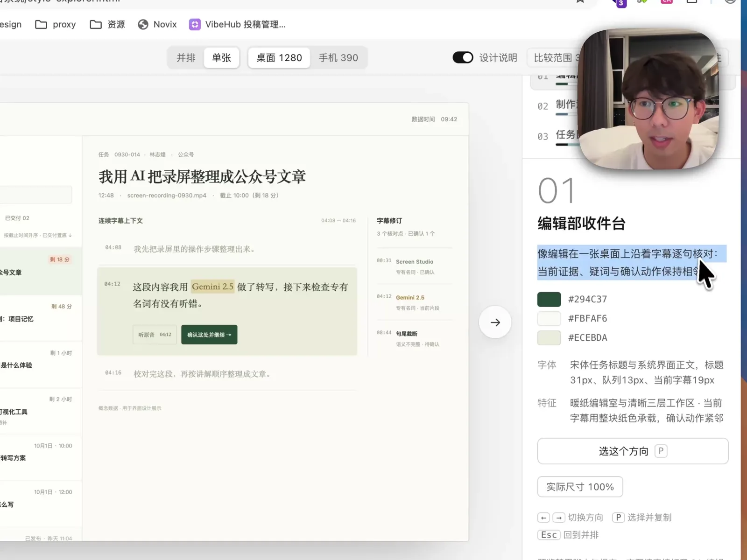Click the next-direction arrow button
Screen dimensions: 747x560
tap(495, 322)
